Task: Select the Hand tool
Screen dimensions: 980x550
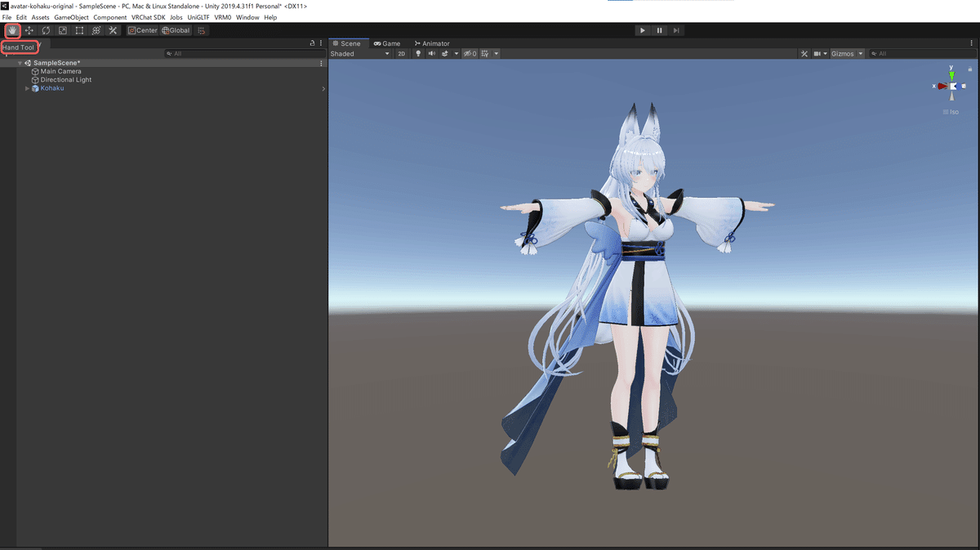Action: 12,30
